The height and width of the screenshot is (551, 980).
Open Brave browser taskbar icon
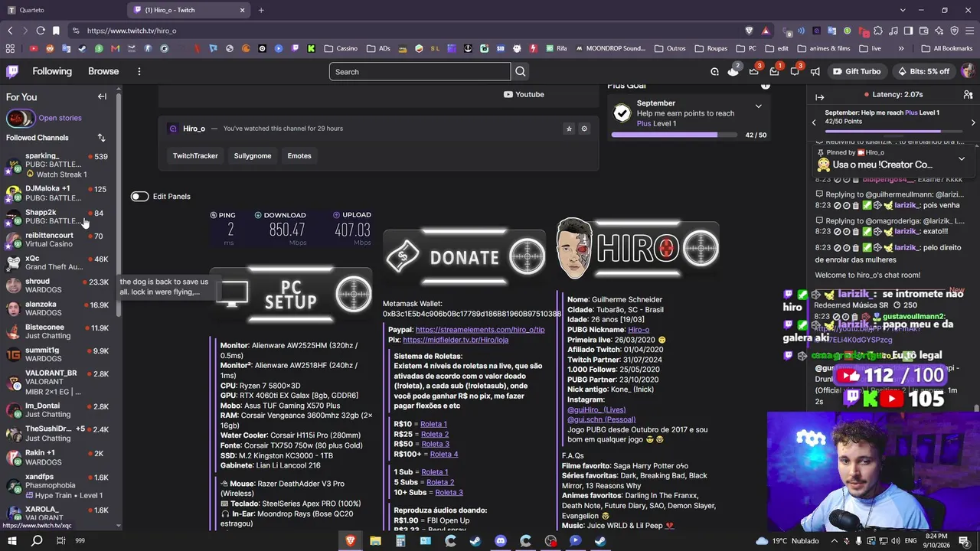pos(350,540)
